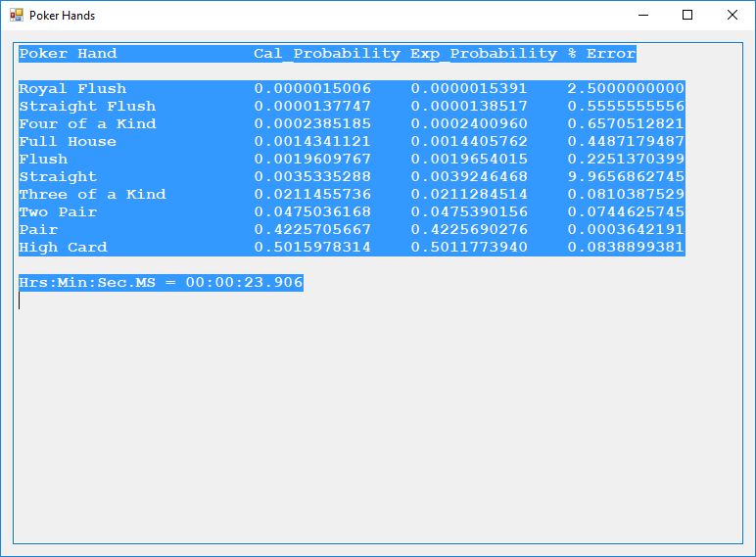Click the 9.9656862745 error value
The height and width of the screenshot is (557, 756).
625,177
